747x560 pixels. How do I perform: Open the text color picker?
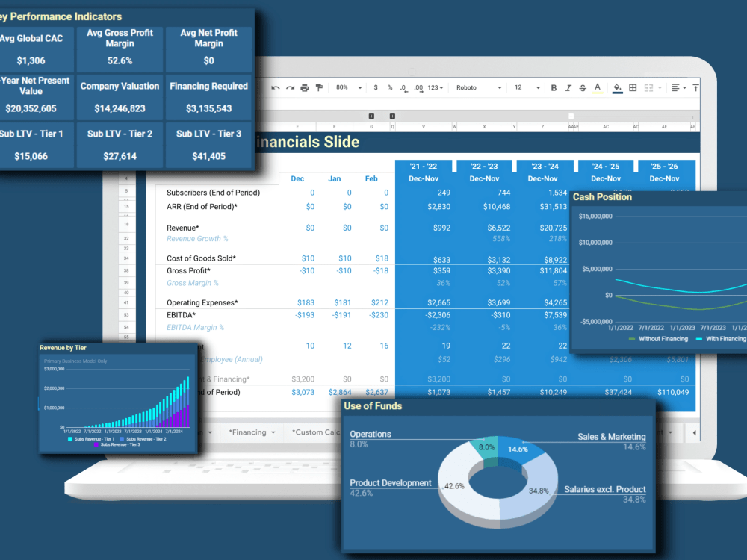pos(596,87)
